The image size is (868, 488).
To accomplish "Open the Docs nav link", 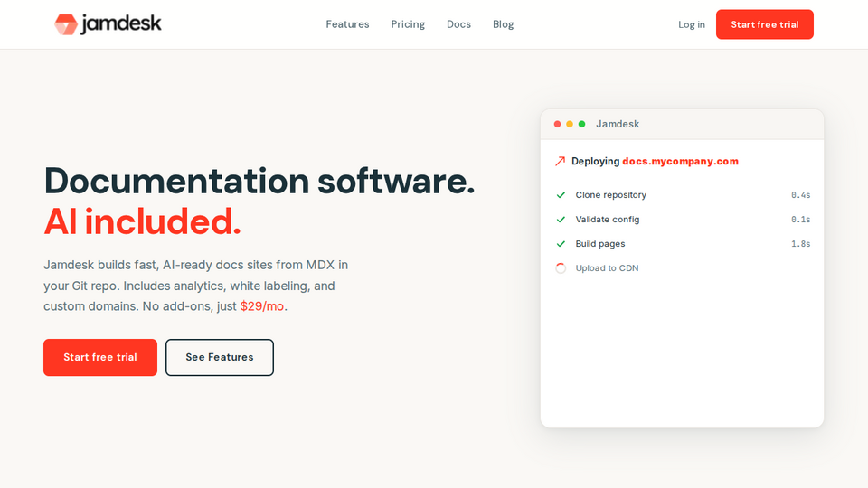I will point(459,24).
